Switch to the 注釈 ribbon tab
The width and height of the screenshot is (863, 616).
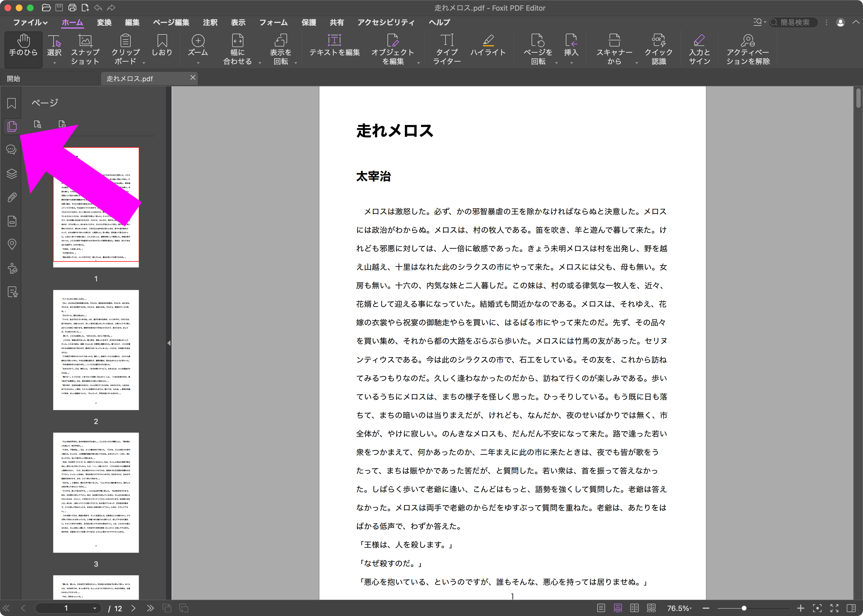pyautogui.click(x=210, y=23)
